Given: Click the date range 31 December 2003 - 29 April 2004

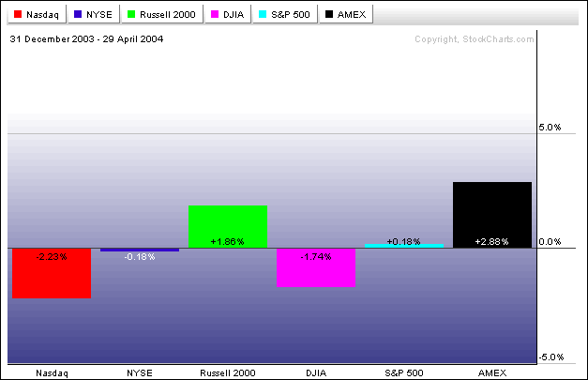Looking at the screenshot, I should click(86, 39).
